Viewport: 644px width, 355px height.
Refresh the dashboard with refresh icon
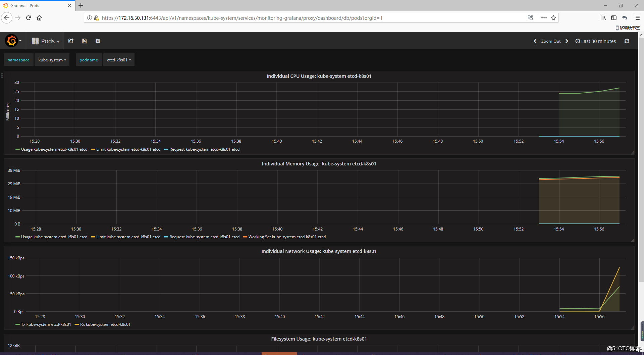[x=627, y=41]
